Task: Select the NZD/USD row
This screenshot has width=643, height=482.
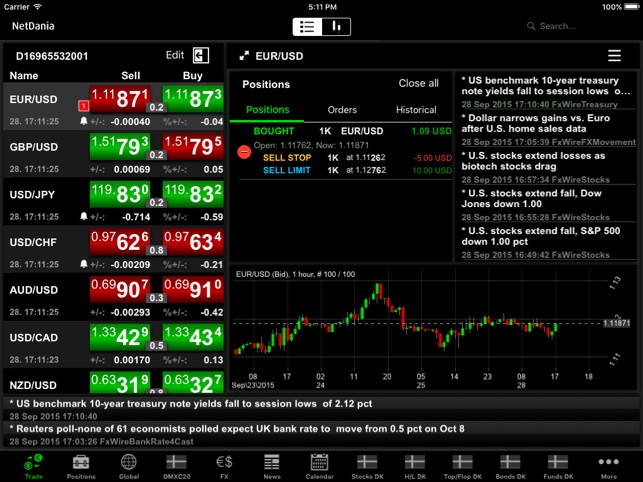Action: pos(114,381)
